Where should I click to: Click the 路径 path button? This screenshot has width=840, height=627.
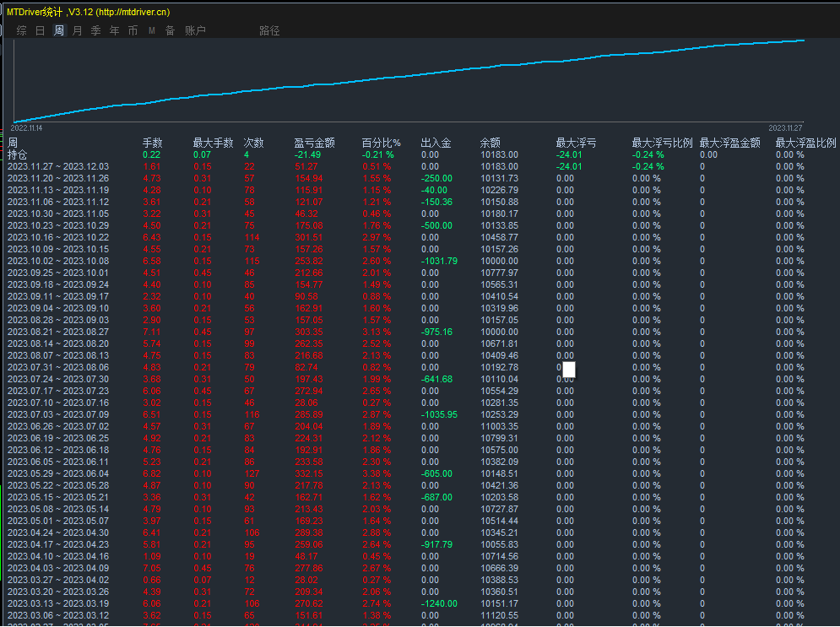[x=269, y=31]
